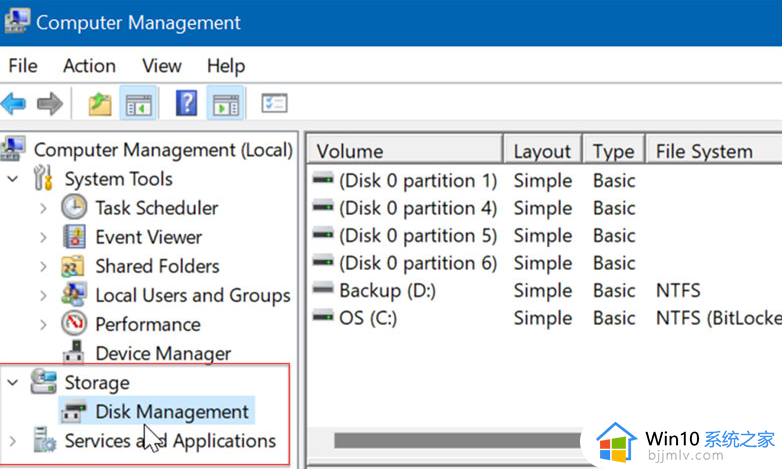Click the System Tools wrench icon
782x469 pixels.
pyautogui.click(x=43, y=178)
